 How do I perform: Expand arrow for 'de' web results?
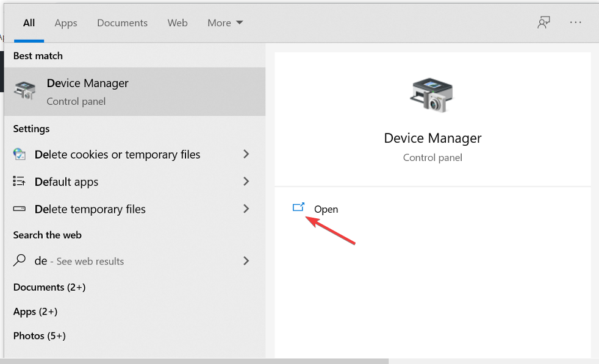(246, 261)
